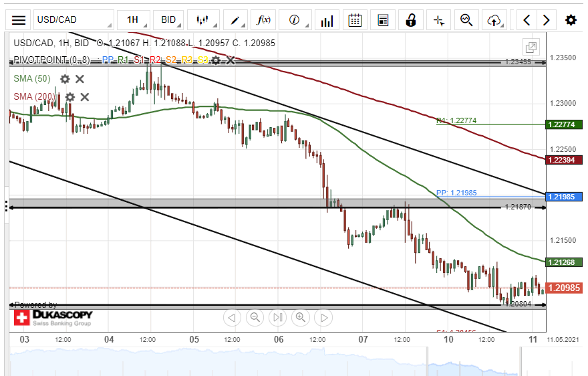Open the calendar date picker icon
Image resolution: width=588 pixels, height=376 pixels.
point(355,20)
